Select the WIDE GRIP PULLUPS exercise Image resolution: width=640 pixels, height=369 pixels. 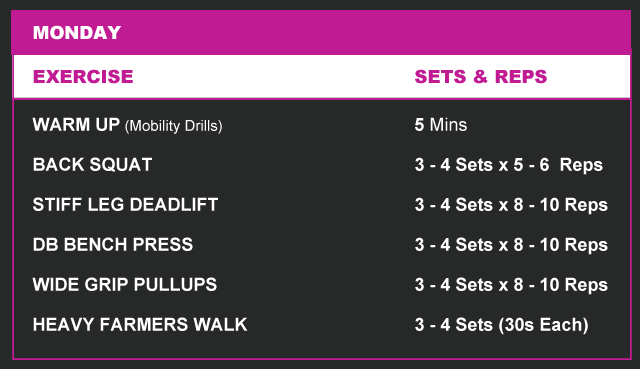click(124, 285)
